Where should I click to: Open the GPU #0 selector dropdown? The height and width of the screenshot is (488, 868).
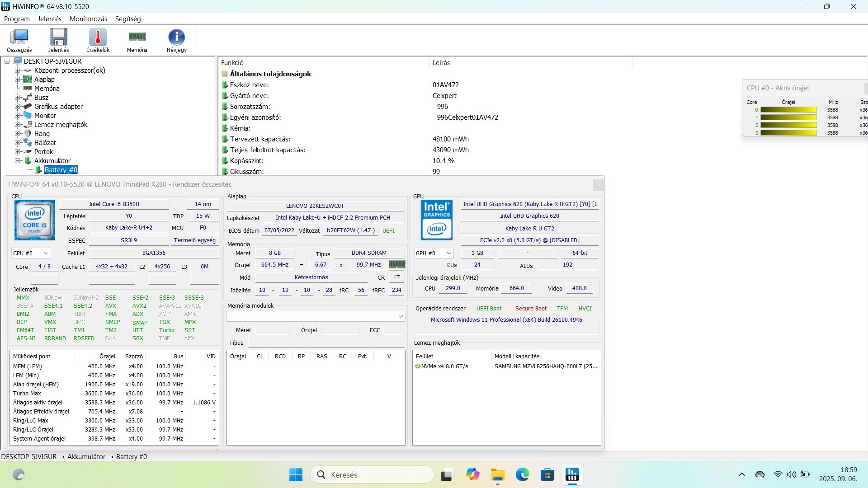(x=433, y=253)
